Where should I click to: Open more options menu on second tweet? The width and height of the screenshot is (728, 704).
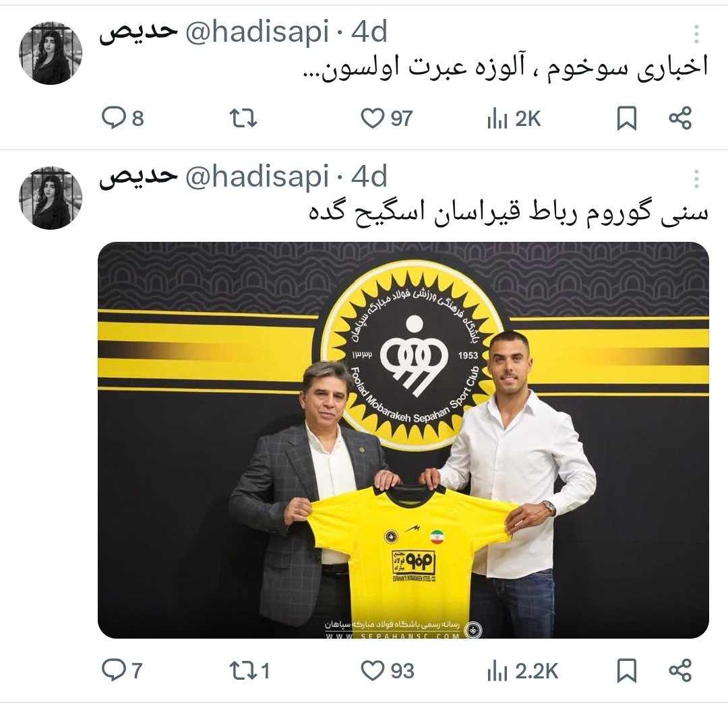pyautogui.click(x=696, y=179)
